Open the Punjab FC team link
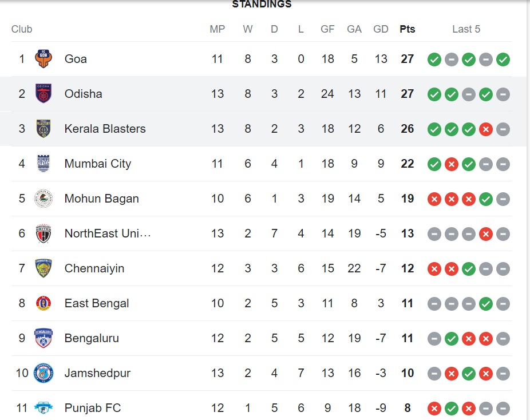This screenshot has width=530, height=420. [92, 408]
